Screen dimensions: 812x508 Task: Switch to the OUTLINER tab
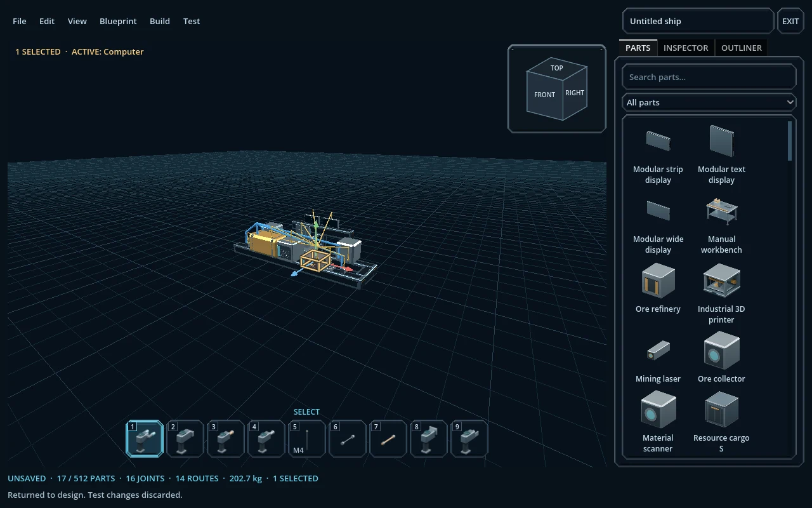click(x=742, y=48)
